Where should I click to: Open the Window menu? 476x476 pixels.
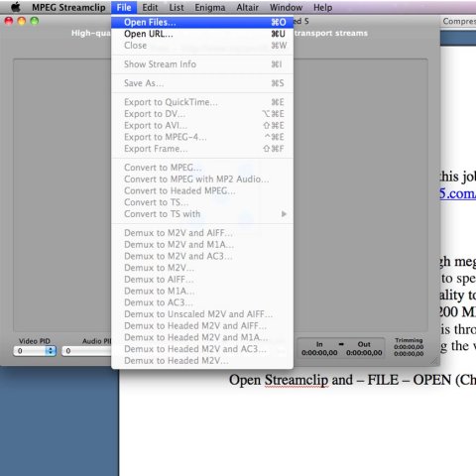pyautogui.click(x=286, y=7)
